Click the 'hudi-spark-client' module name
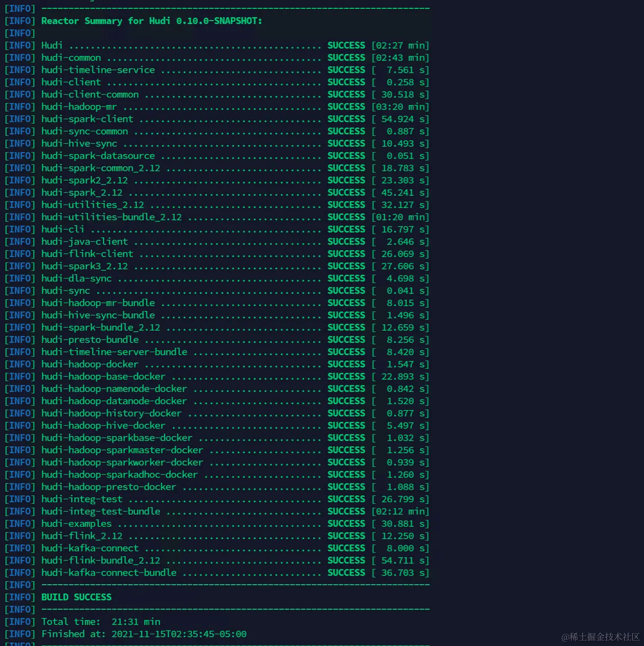Viewport: 644px width, 646px height. (x=87, y=119)
